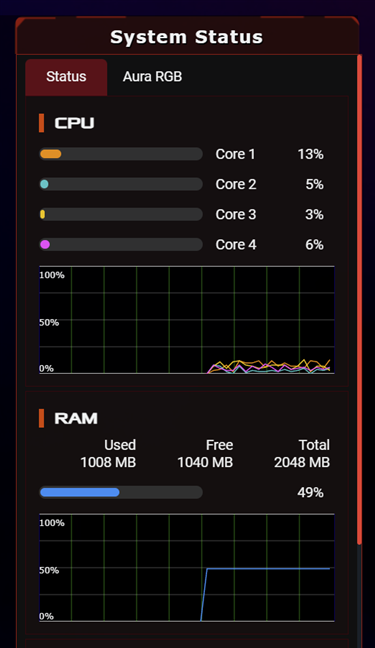The image size is (375, 648).
Task: Switch to the Aura RGB tab
Action: click(x=152, y=76)
